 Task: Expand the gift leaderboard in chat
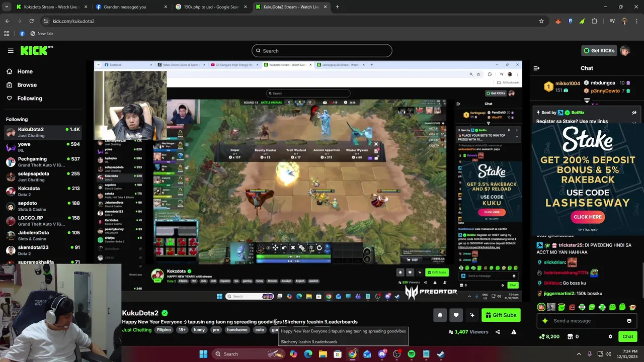(x=587, y=101)
